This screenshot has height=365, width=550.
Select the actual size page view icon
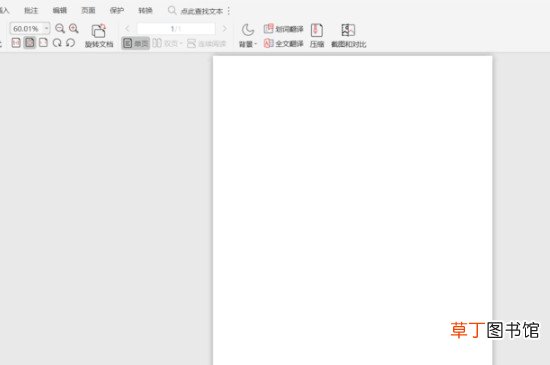(x=16, y=43)
